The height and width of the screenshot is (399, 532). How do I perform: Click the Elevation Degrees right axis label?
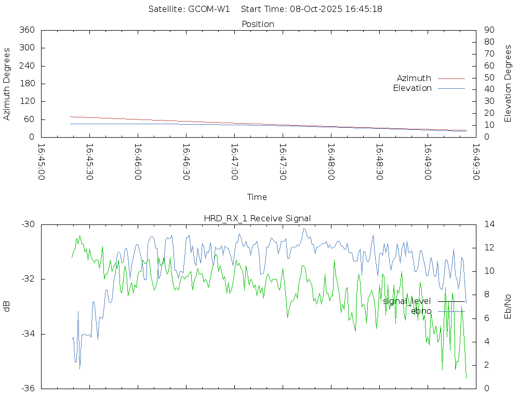(x=508, y=84)
